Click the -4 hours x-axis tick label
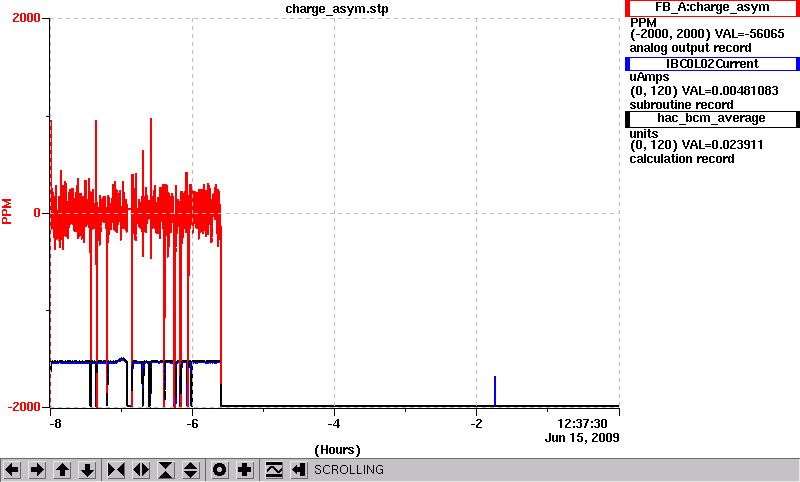 tap(334, 424)
